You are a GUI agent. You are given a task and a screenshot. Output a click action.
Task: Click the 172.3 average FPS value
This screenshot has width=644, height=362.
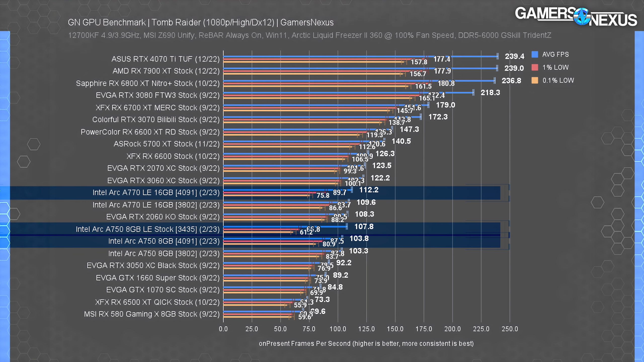[x=438, y=117]
